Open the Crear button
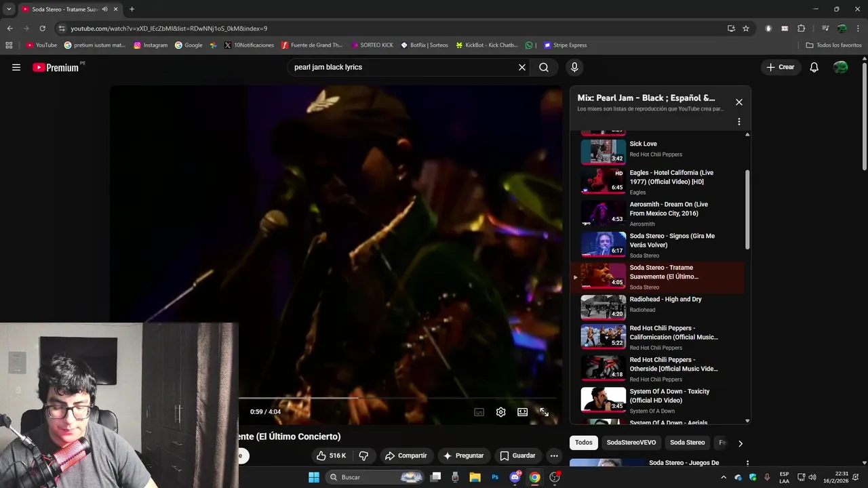Image resolution: width=868 pixels, height=488 pixels. 780,67
